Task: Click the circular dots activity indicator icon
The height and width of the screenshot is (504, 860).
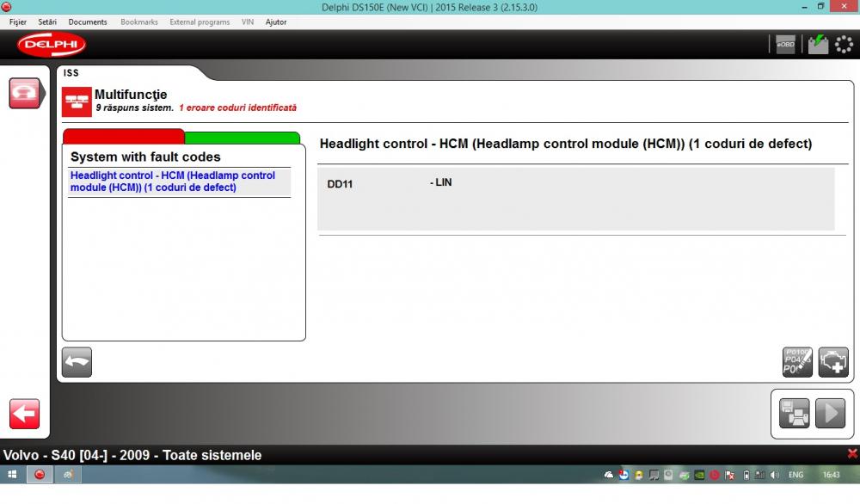Action: coord(844,45)
